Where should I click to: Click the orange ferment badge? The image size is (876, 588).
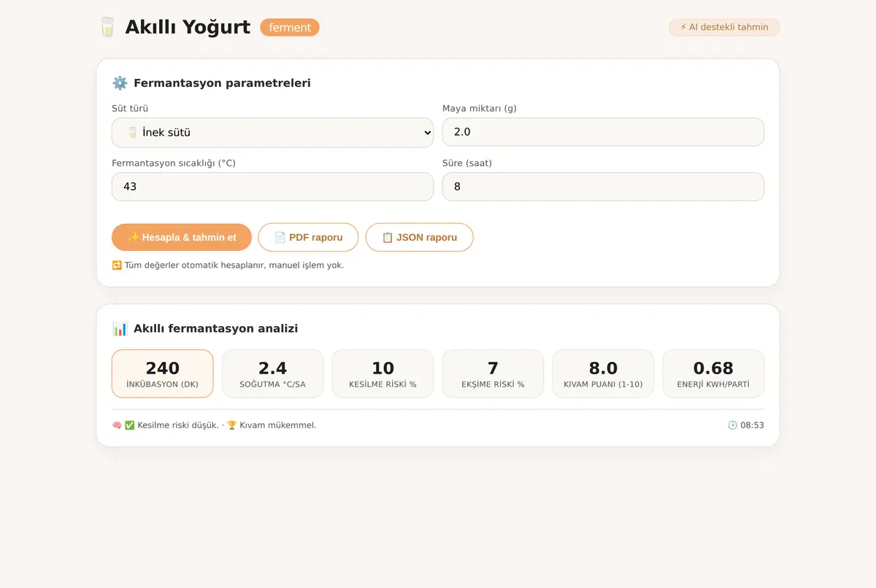pyautogui.click(x=290, y=28)
